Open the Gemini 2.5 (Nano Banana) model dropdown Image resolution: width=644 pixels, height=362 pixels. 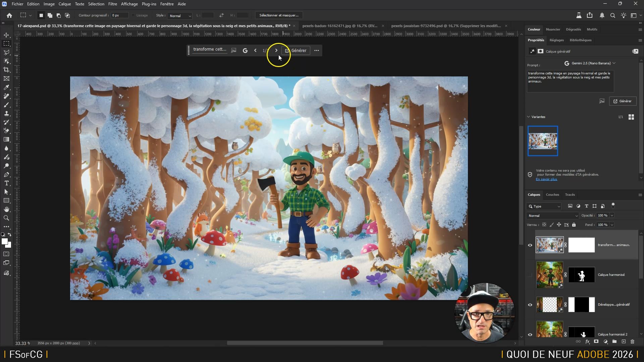(x=590, y=63)
